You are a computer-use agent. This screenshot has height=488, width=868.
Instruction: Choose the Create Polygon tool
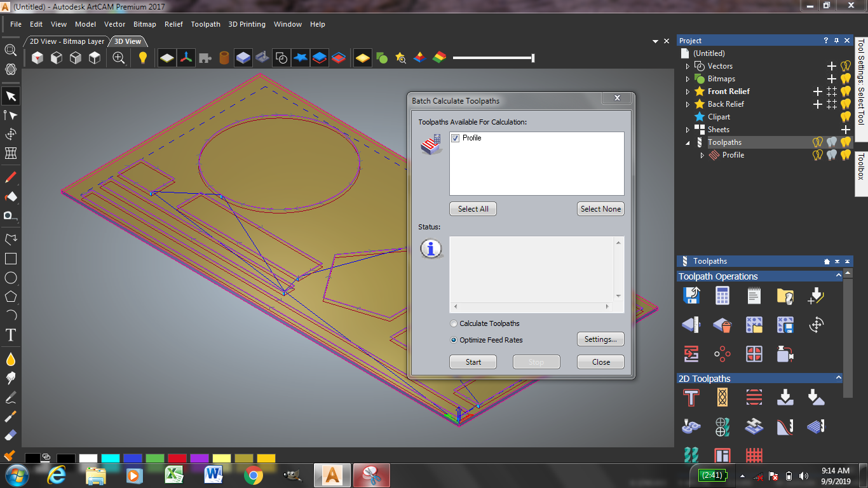click(x=11, y=297)
